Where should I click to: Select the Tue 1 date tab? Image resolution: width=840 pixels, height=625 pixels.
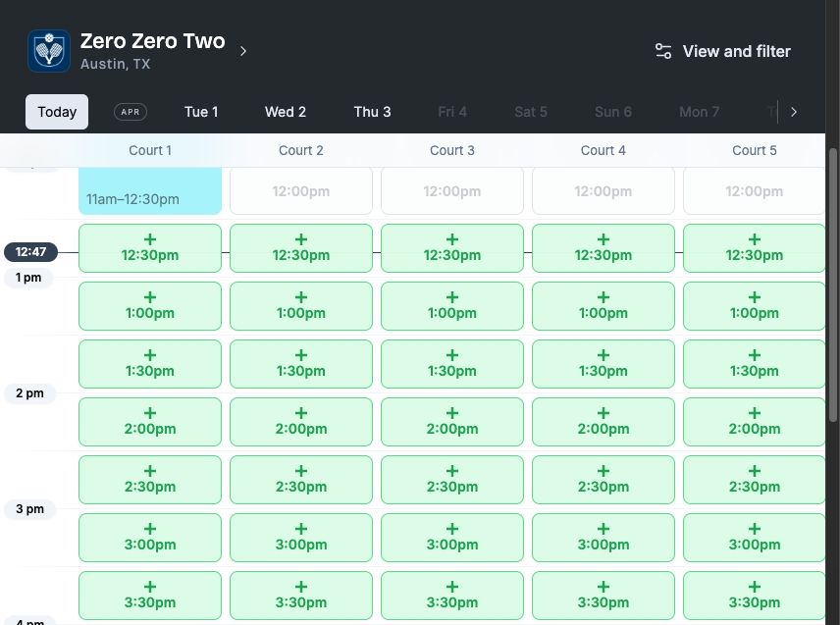201,112
